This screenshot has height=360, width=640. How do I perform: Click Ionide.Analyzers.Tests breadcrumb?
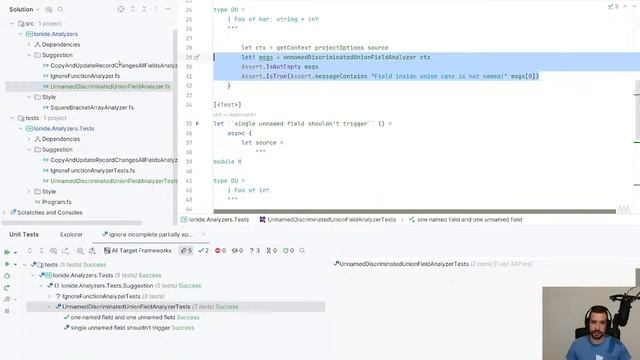coord(215,220)
